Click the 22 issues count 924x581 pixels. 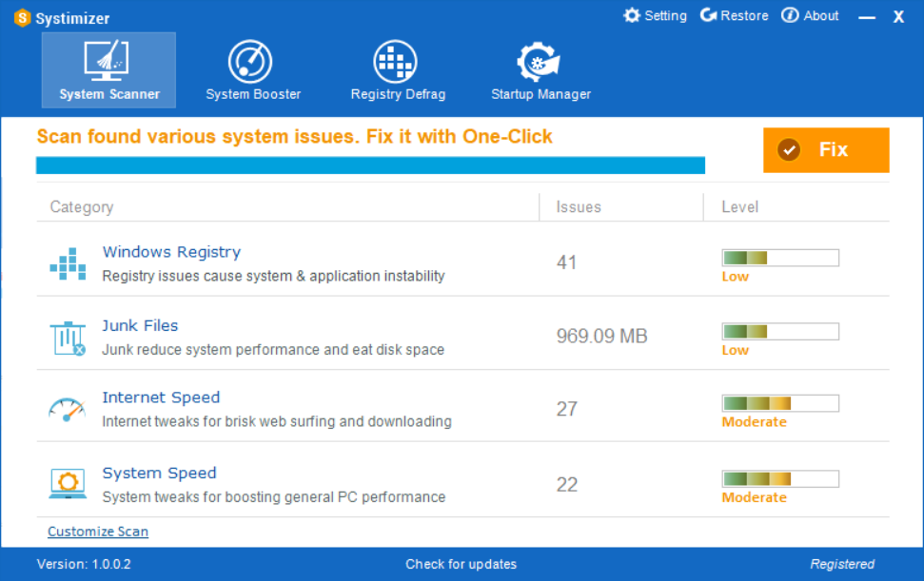[567, 484]
